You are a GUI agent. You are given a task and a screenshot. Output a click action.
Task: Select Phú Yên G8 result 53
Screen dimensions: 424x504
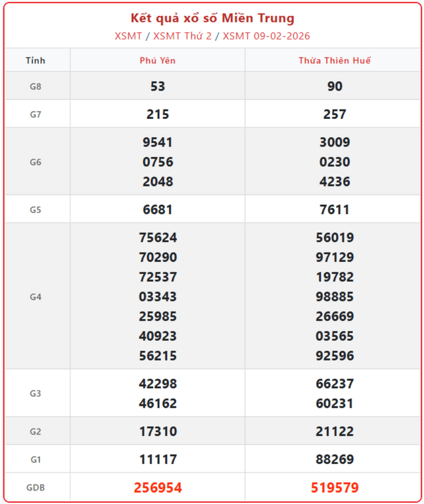158,87
